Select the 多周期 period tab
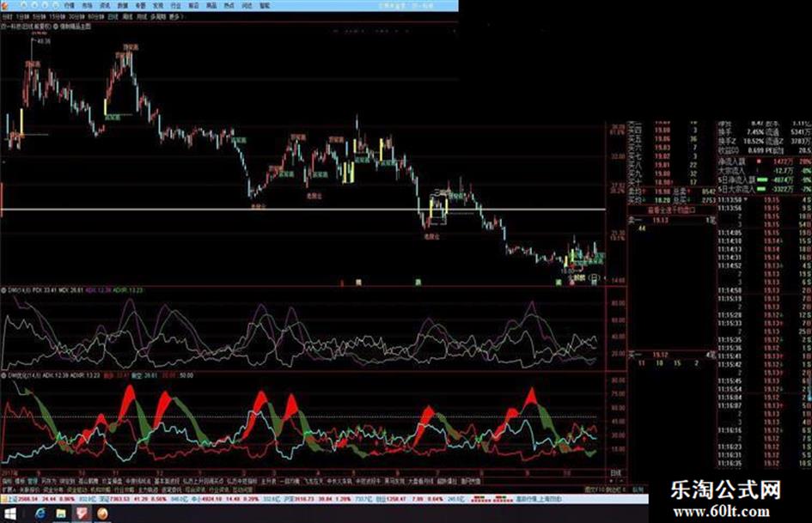The width and height of the screenshot is (812, 523). (x=158, y=17)
